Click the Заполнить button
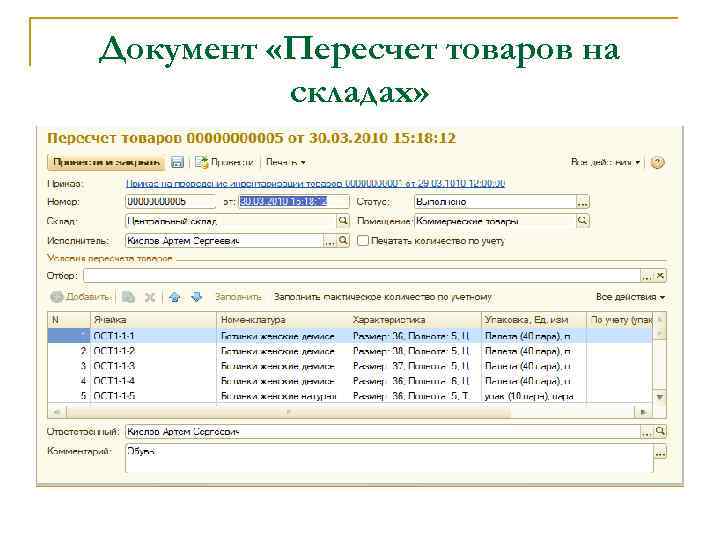 [x=238, y=297]
